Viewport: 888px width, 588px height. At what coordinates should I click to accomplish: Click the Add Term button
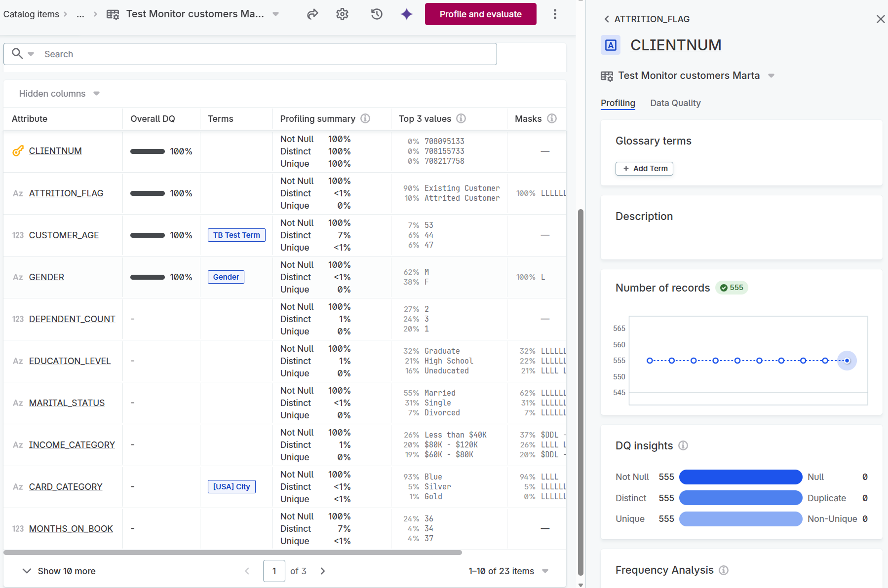[x=644, y=168]
